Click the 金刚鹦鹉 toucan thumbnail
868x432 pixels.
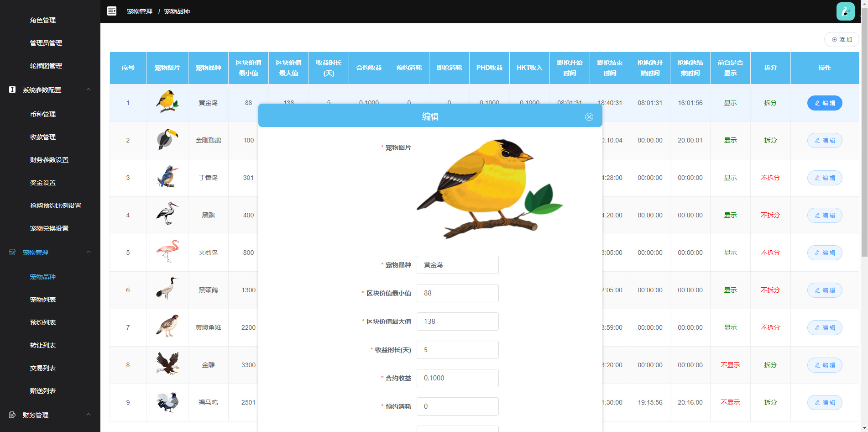(x=167, y=140)
